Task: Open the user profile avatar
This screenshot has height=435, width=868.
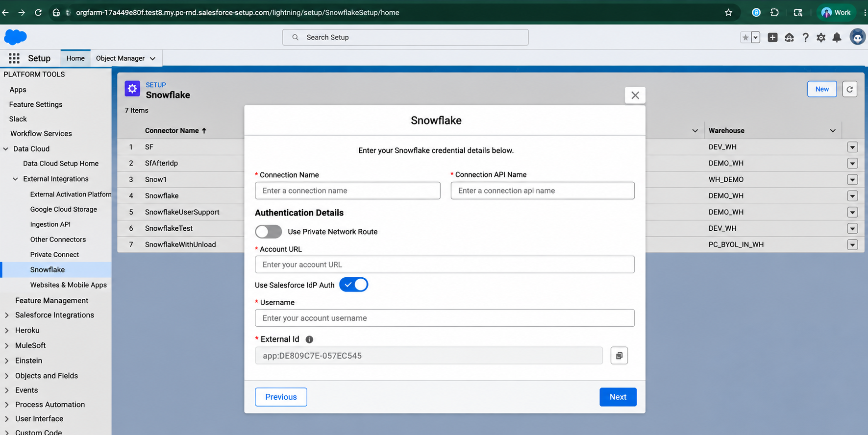Action: (857, 37)
